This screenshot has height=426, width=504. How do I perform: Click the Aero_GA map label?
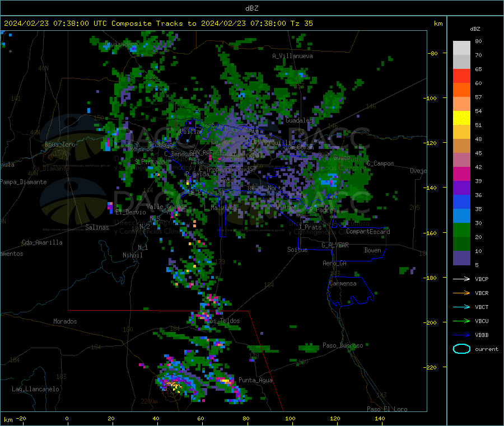tap(335, 263)
